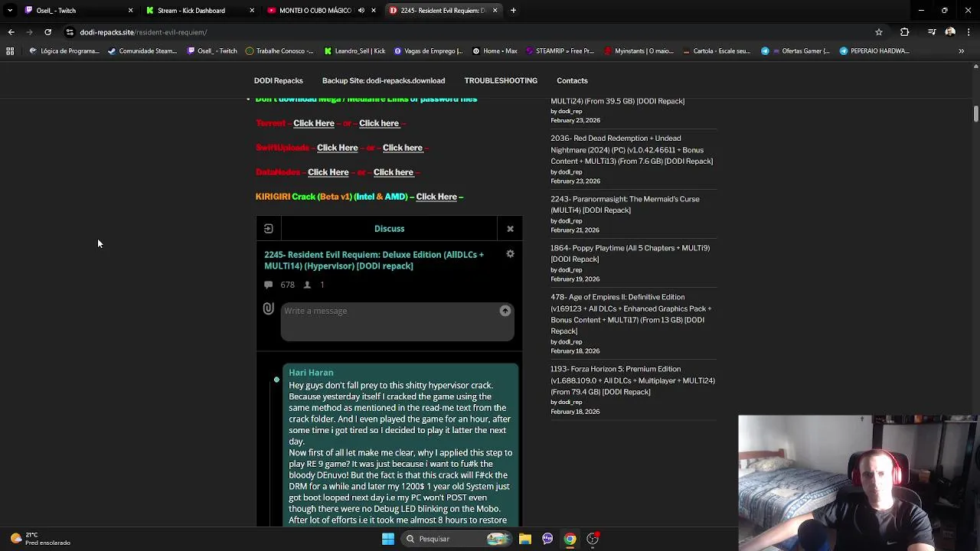Mute the audio-playing tab via speaker icon

coord(361,11)
